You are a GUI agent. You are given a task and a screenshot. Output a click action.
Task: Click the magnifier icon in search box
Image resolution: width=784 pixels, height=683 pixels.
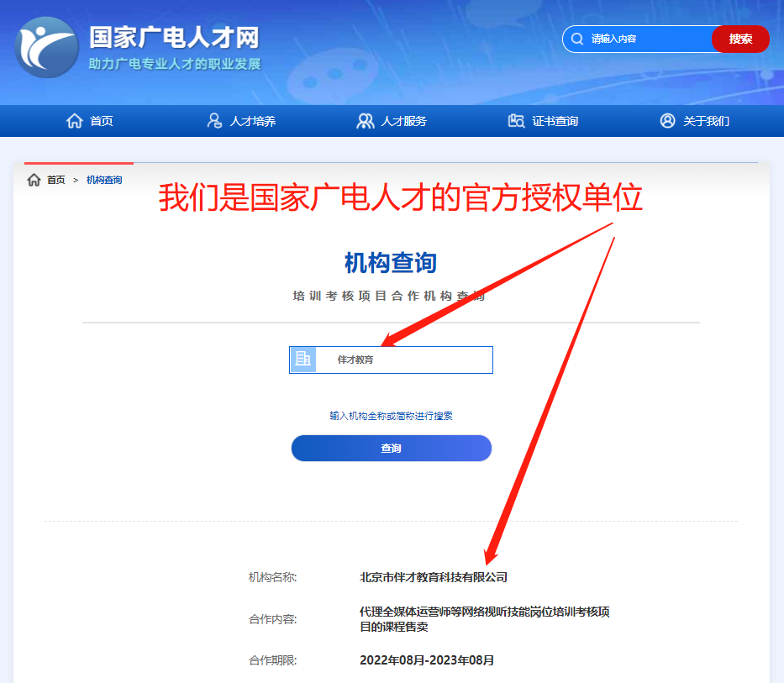coord(577,39)
